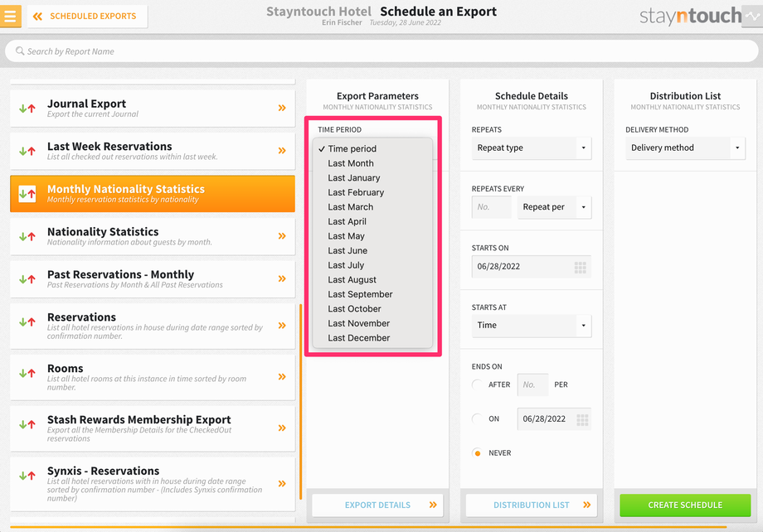Screen dimensions: 763x532
Task: Open the Repeat per dropdown
Action: click(554, 207)
